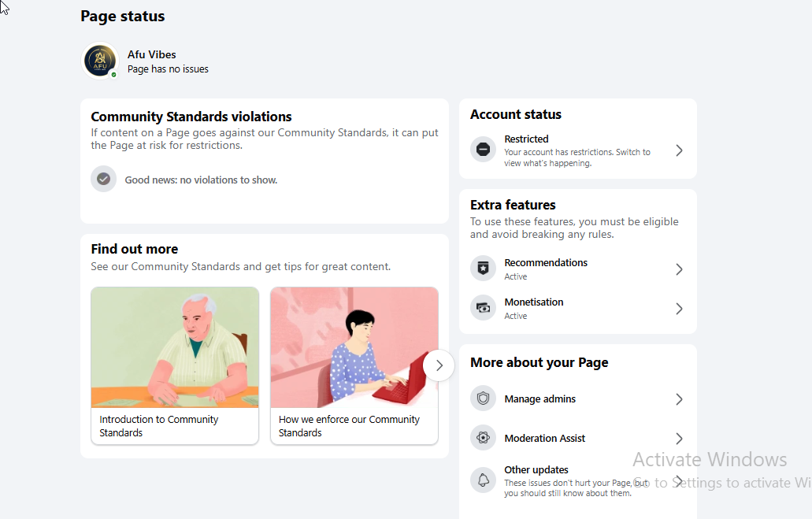The height and width of the screenshot is (519, 812).
Task: Expand the Monetisation row chevron
Action: pos(679,309)
